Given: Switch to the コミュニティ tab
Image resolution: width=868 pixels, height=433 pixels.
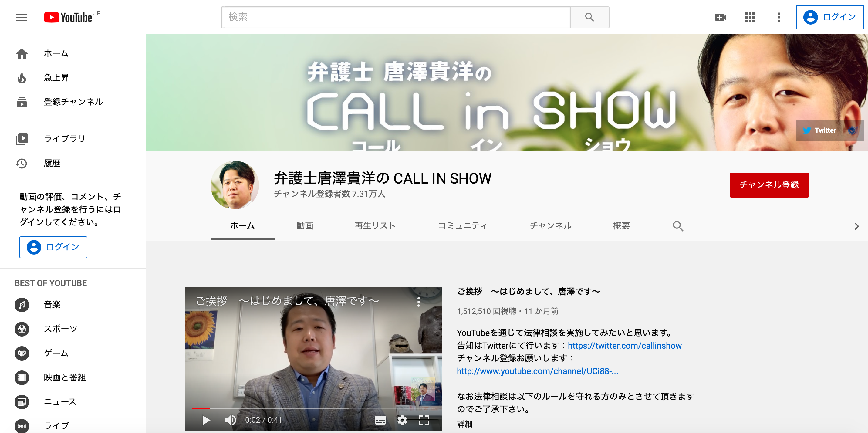Looking at the screenshot, I should pyautogui.click(x=462, y=226).
